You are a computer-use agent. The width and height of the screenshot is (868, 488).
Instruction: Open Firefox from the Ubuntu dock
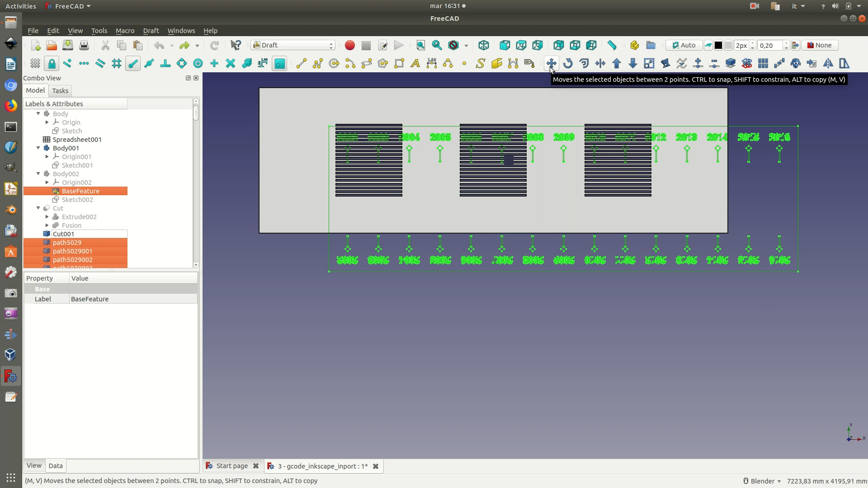click(11, 106)
